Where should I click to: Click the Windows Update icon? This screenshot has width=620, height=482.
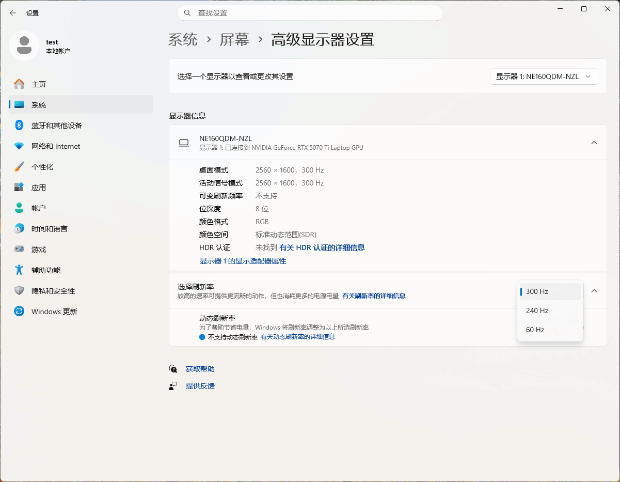19,311
